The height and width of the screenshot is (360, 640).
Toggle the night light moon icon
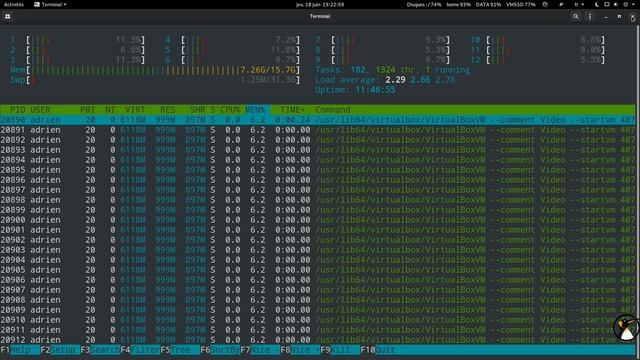pyautogui.click(x=597, y=4)
